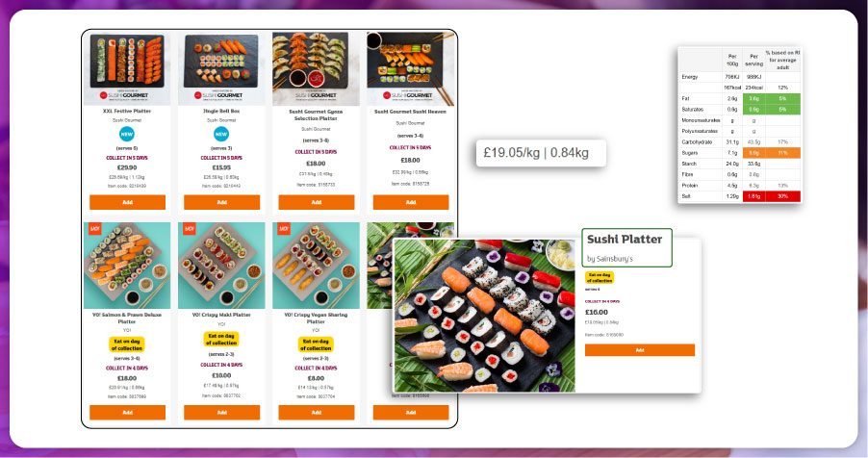Click the NEW badge under XXL Festive Platter
This screenshot has width=868, height=458.
coord(127,134)
